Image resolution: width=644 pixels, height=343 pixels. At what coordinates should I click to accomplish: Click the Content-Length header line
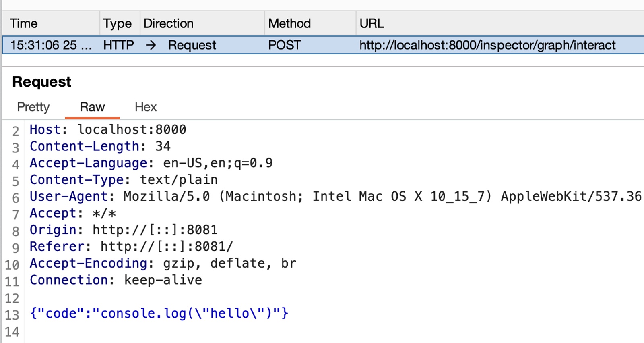coord(100,146)
